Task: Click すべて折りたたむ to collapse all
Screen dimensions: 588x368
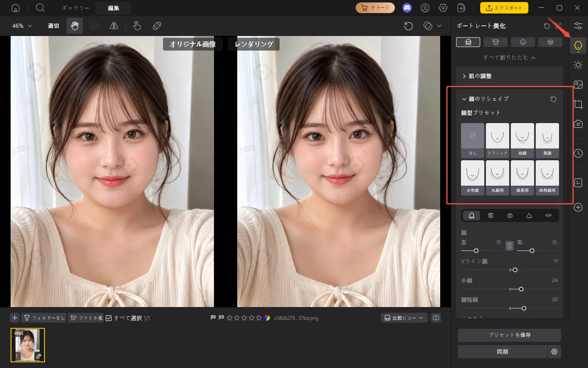Action: point(509,58)
